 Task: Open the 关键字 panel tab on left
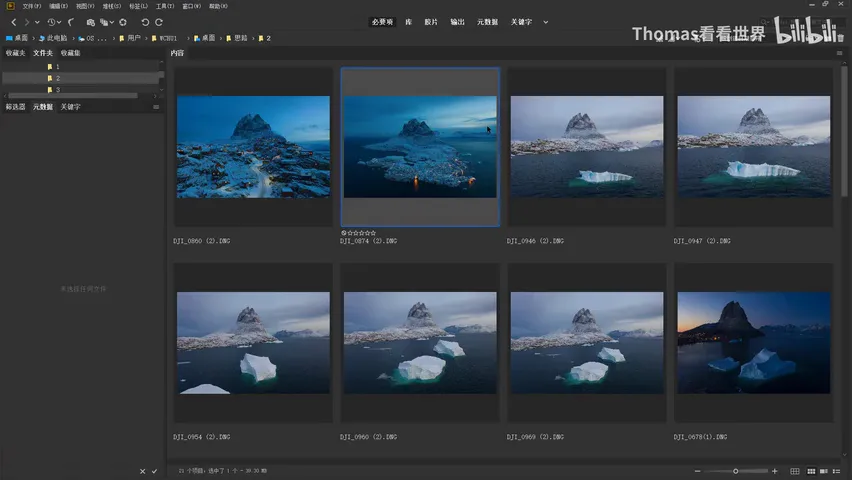71,107
